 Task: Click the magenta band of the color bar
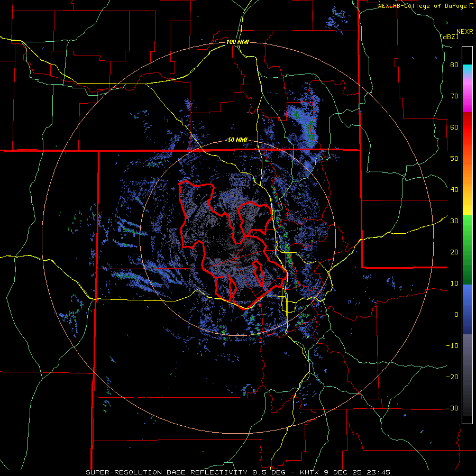pyautogui.click(x=467, y=97)
